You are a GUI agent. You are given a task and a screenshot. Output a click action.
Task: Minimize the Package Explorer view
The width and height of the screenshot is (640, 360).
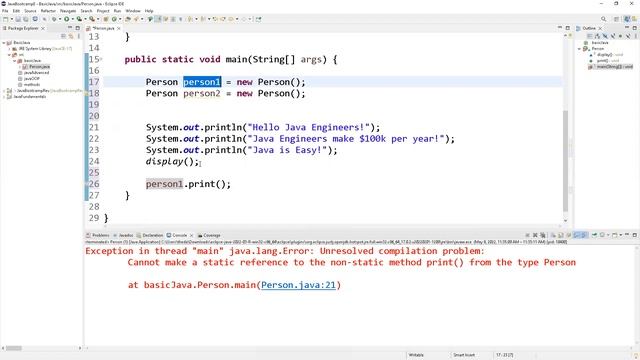click(x=69, y=28)
